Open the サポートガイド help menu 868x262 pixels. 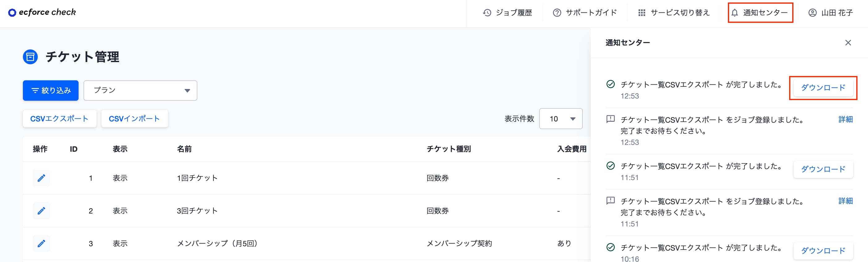[x=585, y=13]
